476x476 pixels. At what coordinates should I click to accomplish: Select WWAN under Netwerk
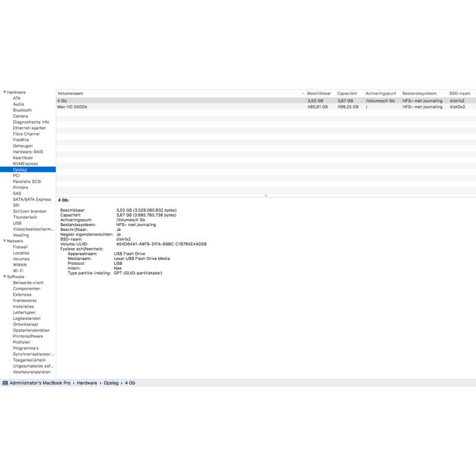pos(20,265)
